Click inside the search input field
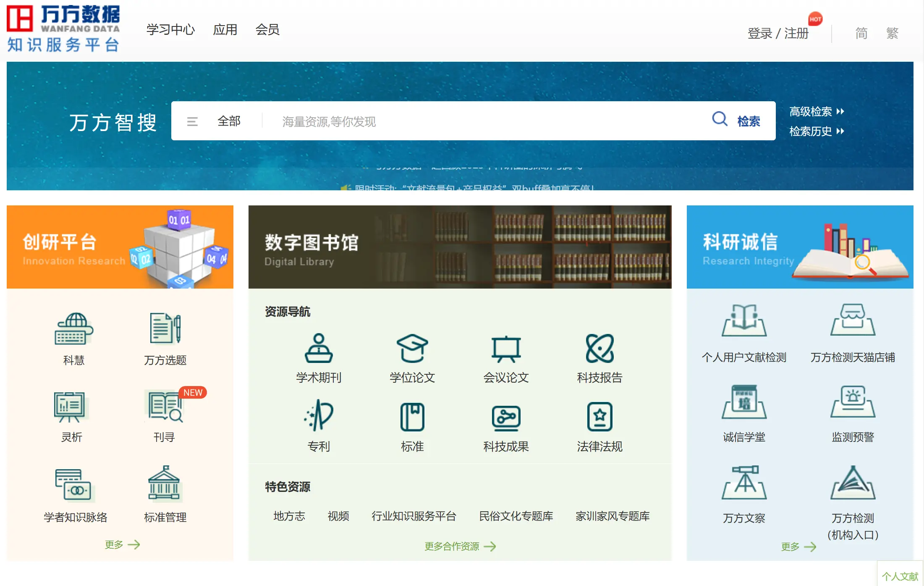 click(x=462, y=121)
